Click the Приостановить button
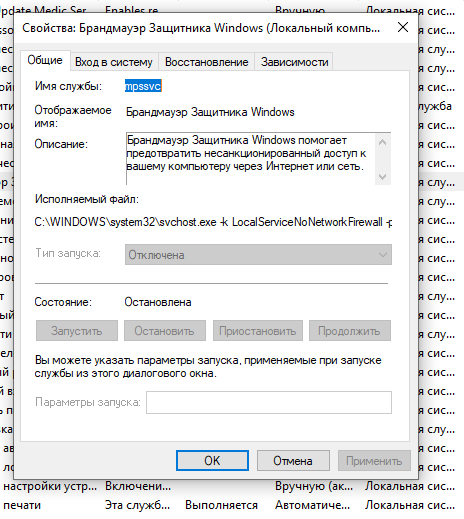 pyautogui.click(x=258, y=331)
